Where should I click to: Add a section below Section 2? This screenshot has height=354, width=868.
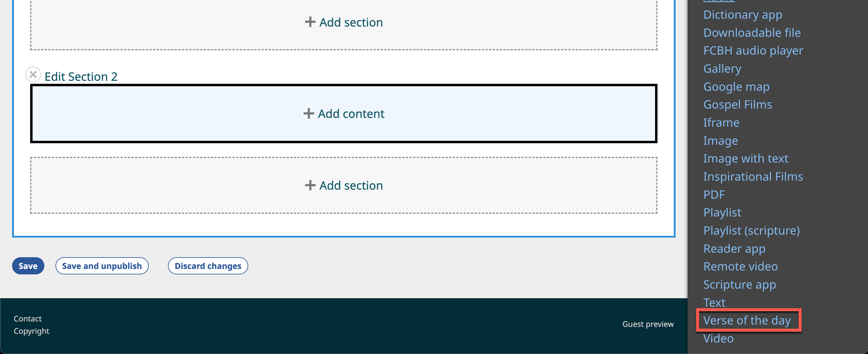[343, 185]
